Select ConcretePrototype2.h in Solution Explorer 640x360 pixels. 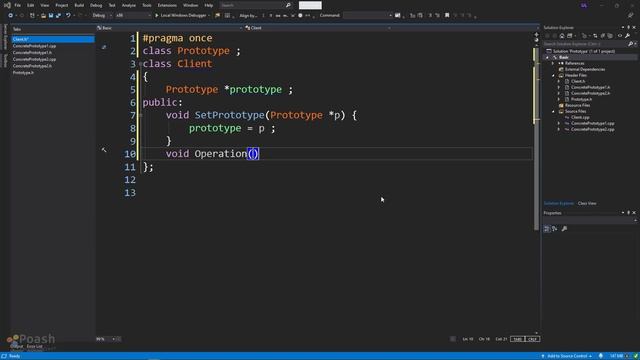[590, 93]
